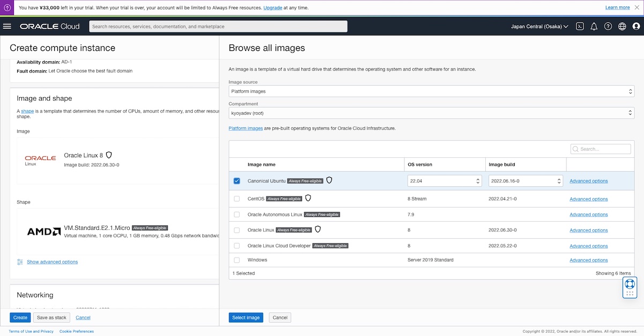Image resolution: width=644 pixels, height=336 pixels.
Task: Select the Windows image checkbox
Action: pyautogui.click(x=237, y=260)
